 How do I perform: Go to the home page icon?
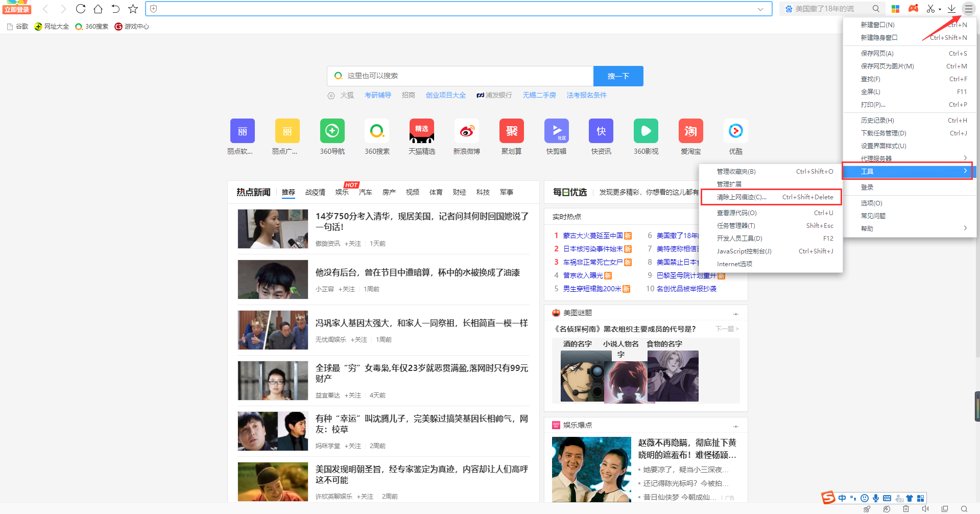pyautogui.click(x=98, y=9)
